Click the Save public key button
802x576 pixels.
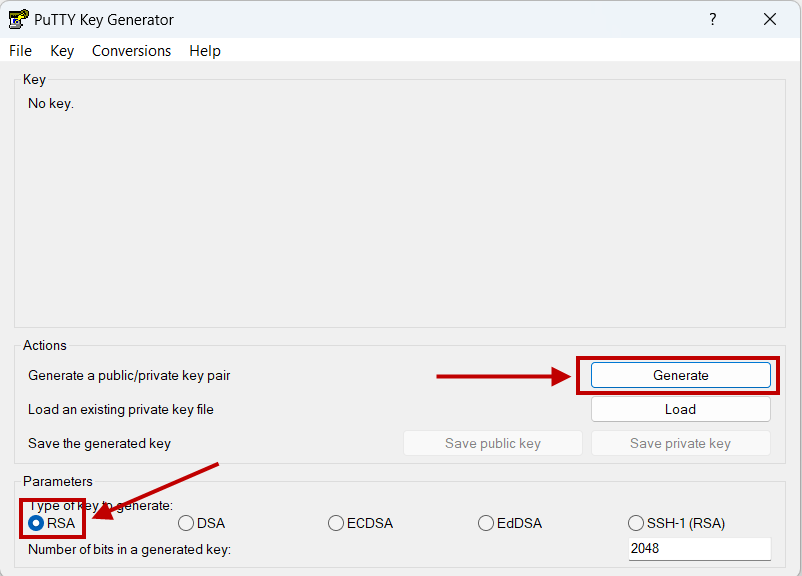pyautogui.click(x=493, y=443)
